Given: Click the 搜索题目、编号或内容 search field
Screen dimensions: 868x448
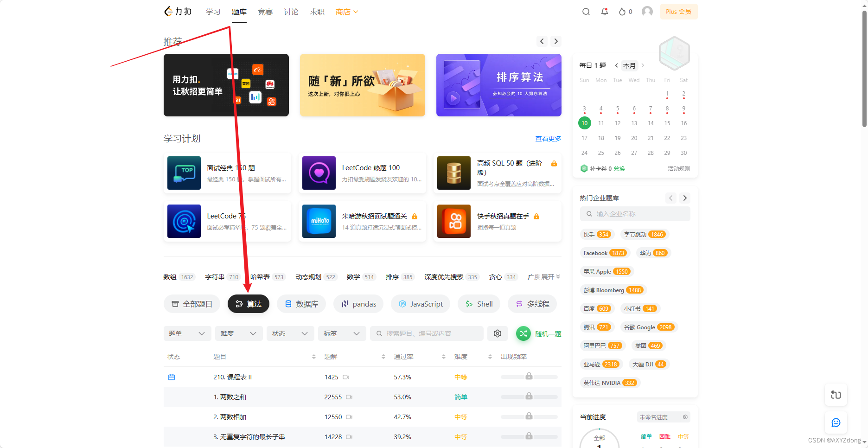Looking at the screenshot, I should click(427, 333).
